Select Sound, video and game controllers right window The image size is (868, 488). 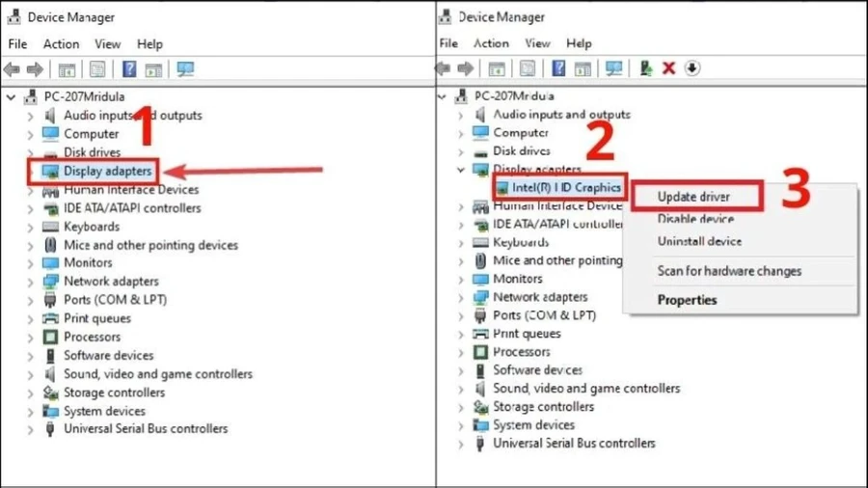pyautogui.click(x=586, y=389)
